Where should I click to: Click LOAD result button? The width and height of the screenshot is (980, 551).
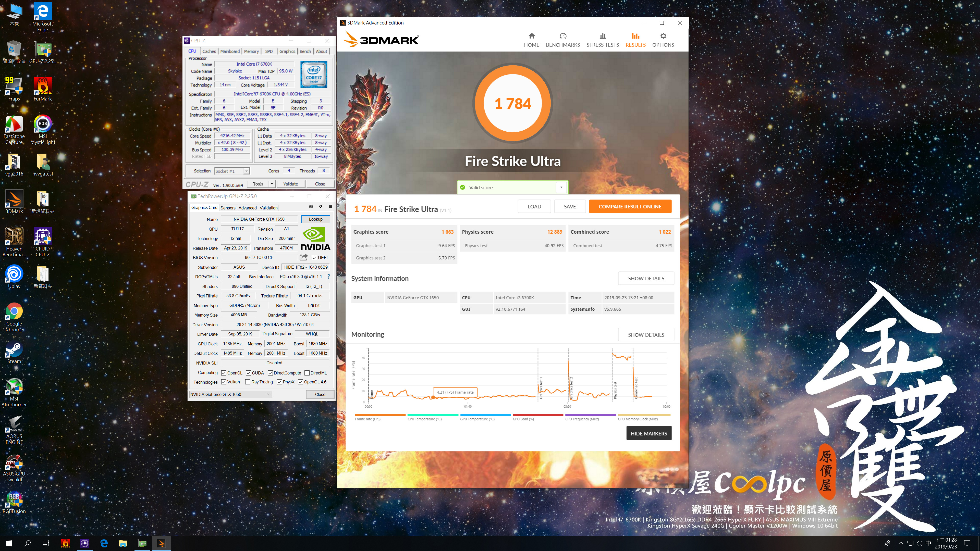click(x=534, y=206)
